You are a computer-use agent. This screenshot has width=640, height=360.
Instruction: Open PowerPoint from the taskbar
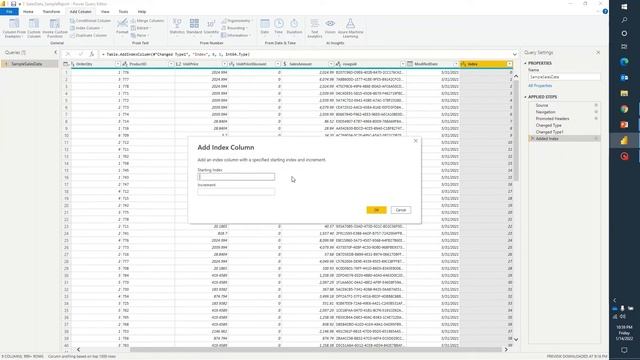pos(624,124)
